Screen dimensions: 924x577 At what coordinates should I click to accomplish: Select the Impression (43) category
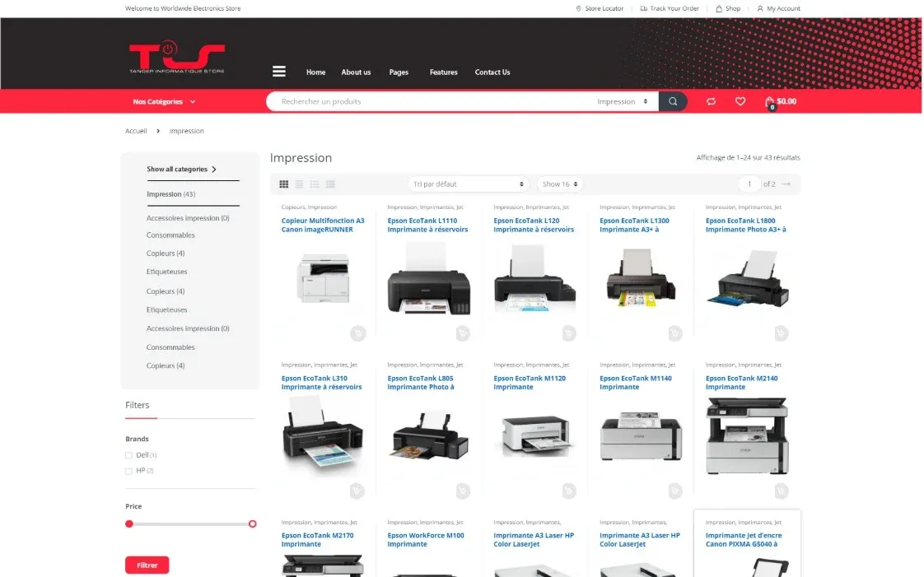point(171,194)
